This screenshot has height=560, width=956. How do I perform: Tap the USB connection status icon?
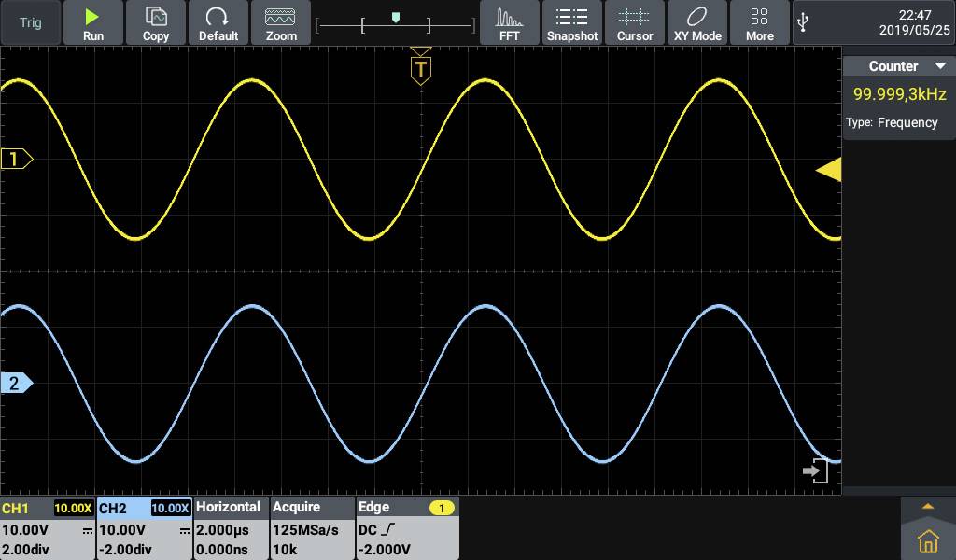804,22
